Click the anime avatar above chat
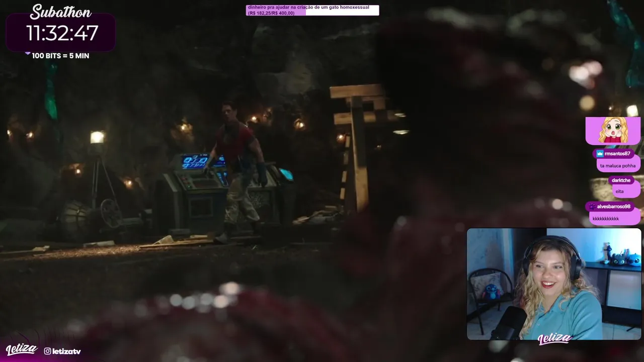The height and width of the screenshot is (362, 644). pyautogui.click(x=613, y=131)
